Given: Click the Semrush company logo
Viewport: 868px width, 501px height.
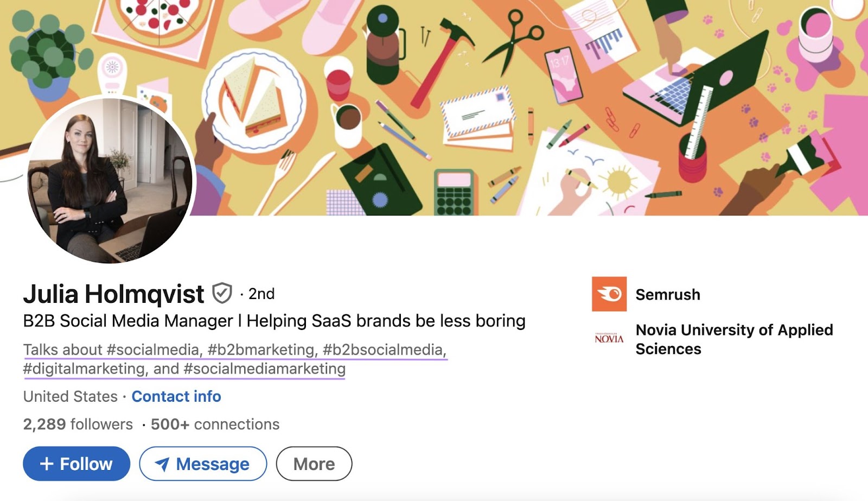Looking at the screenshot, I should point(610,295).
